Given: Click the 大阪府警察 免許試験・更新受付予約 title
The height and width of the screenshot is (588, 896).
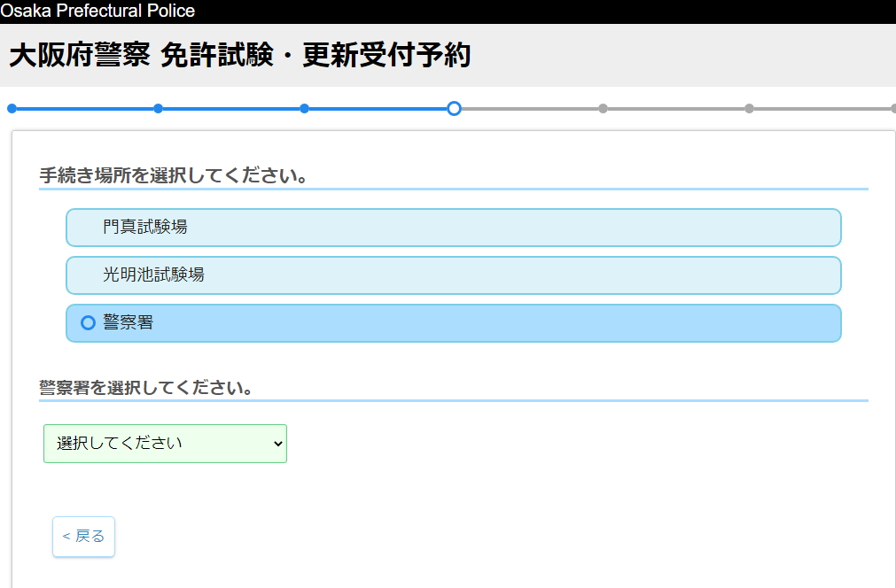Looking at the screenshot, I should pyautogui.click(x=240, y=56).
